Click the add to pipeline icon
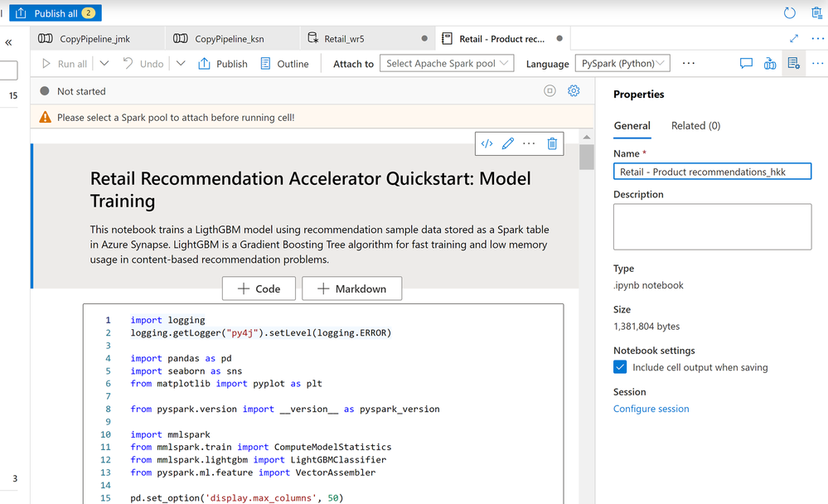Screen dimensions: 828x504 point(770,63)
